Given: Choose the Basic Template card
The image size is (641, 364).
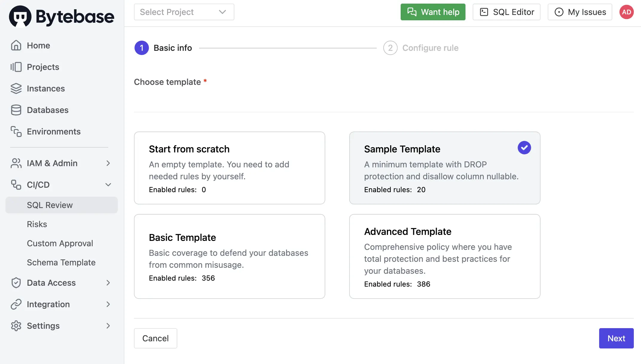Looking at the screenshot, I should [229, 256].
